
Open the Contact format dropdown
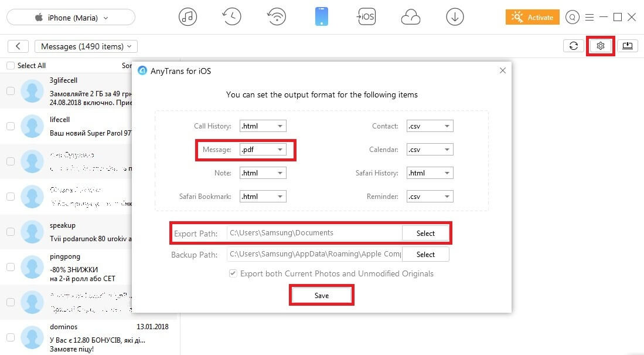point(430,126)
